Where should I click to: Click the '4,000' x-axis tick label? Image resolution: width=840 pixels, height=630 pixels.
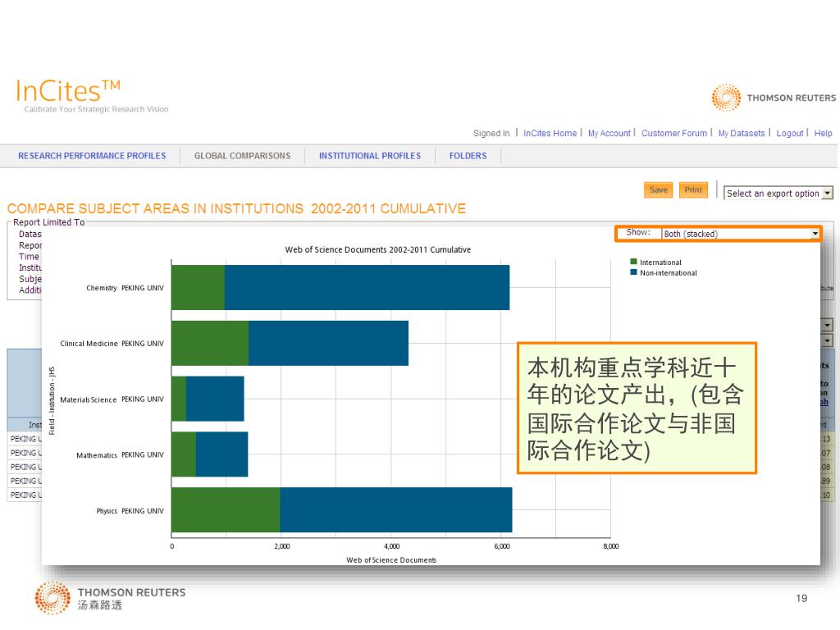[x=391, y=546]
